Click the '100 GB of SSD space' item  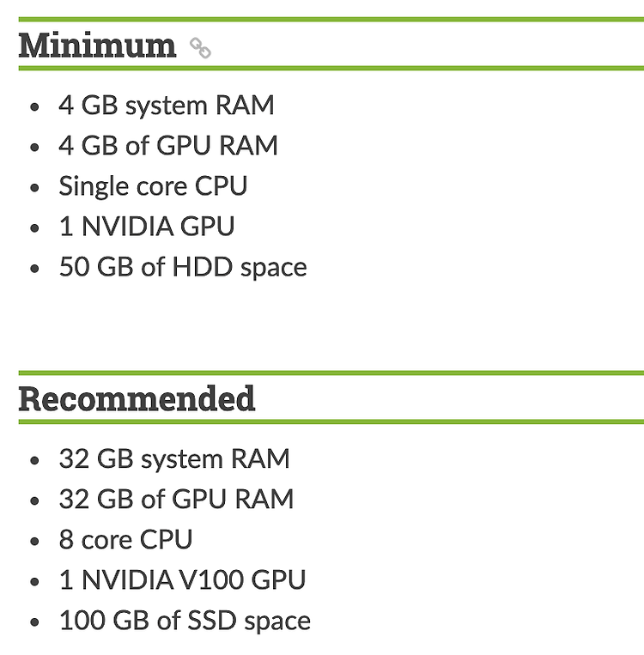tap(185, 621)
